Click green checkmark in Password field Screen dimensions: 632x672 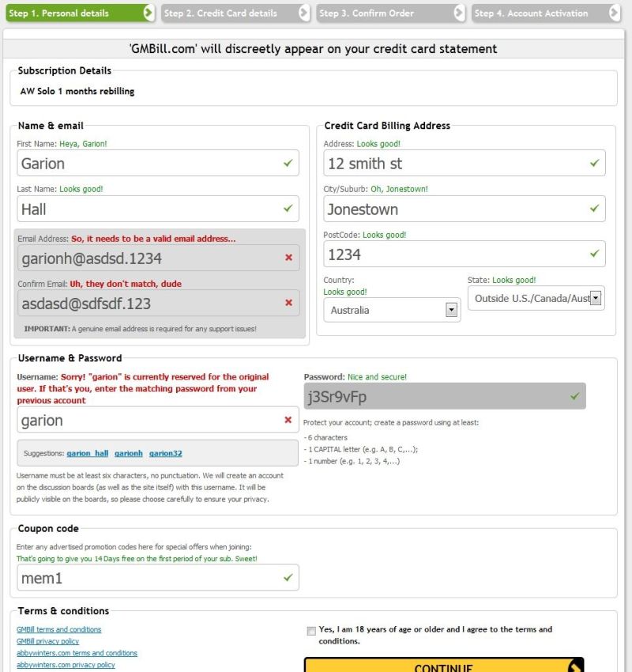[x=574, y=396]
